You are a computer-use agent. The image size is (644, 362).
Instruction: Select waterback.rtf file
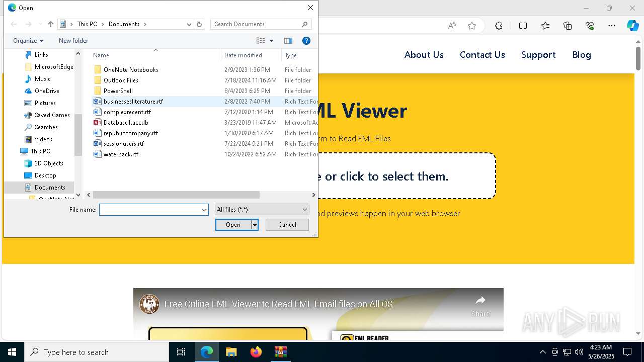click(x=121, y=154)
